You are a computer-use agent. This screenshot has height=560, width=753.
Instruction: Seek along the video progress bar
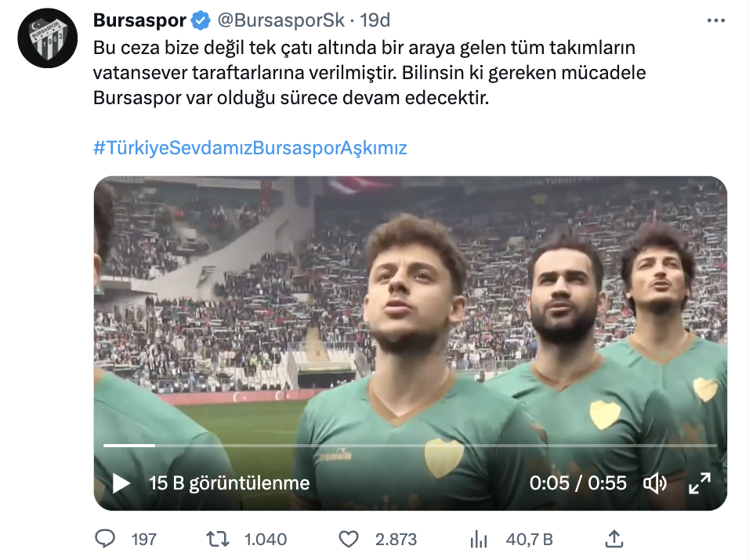coord(411,446)
